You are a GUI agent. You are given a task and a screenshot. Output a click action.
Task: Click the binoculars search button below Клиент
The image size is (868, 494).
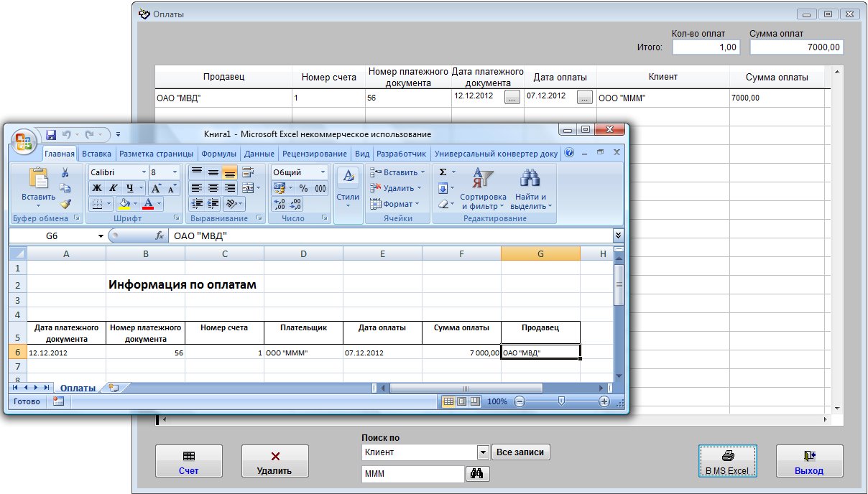pos(477,473)
